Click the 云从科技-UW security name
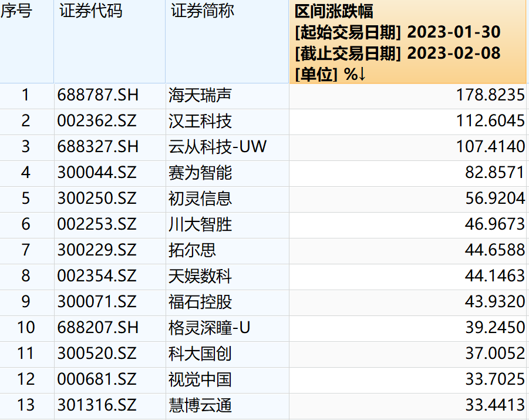 click(218, 146)
